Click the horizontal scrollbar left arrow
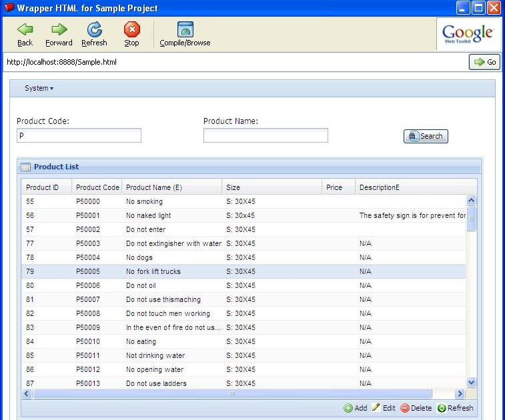 (x=27, y=393)
